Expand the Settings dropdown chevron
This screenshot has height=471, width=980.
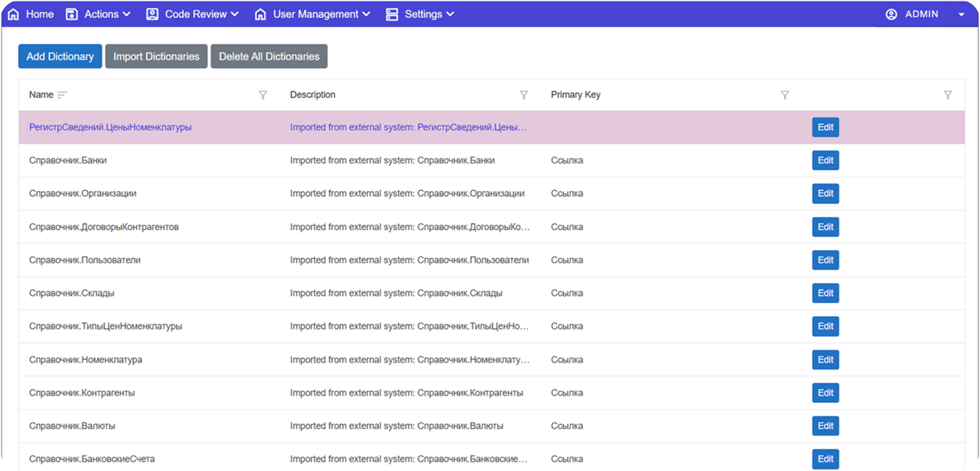pos(450,14)
